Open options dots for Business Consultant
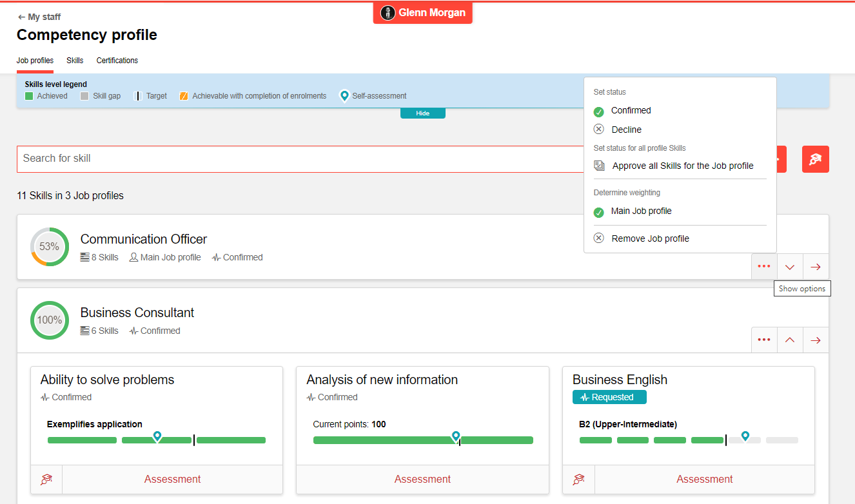The image size is (855, 504). (x=764, y=340)
